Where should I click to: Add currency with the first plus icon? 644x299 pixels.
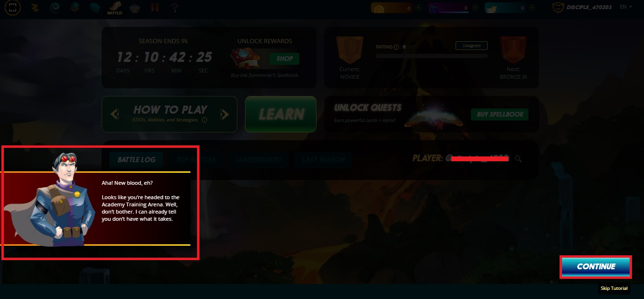click(418, 8)
